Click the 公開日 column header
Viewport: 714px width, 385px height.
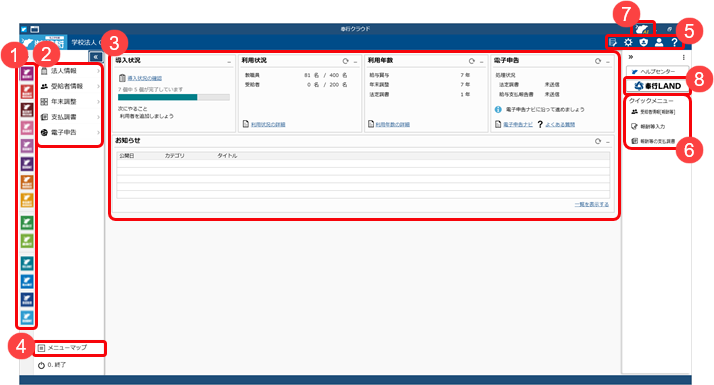click(x=127, y=156)
